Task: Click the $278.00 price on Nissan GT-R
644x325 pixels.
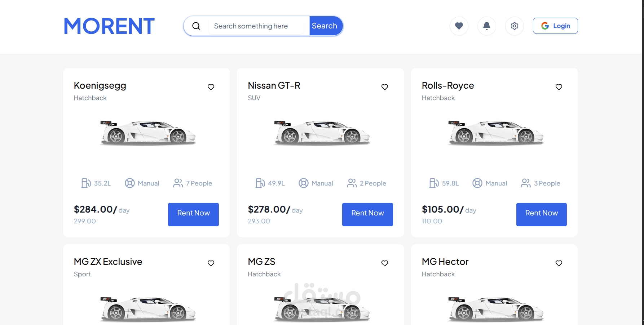Action: [x=269, y=209]
